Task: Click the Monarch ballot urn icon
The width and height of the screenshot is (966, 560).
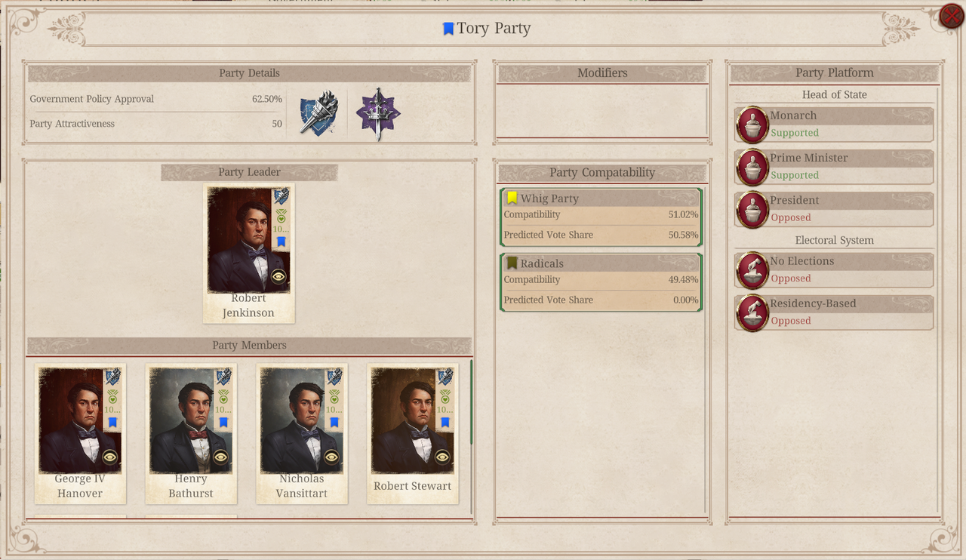Action: 752,125
